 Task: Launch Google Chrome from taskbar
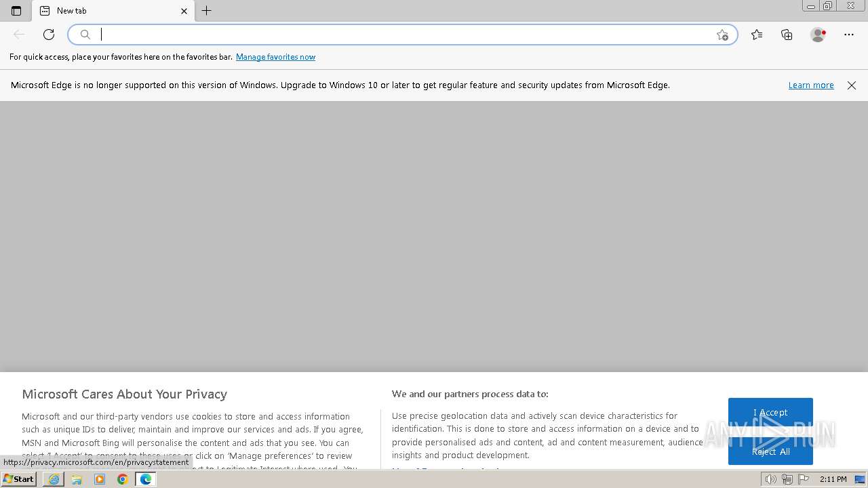click(x=123, y=479)
